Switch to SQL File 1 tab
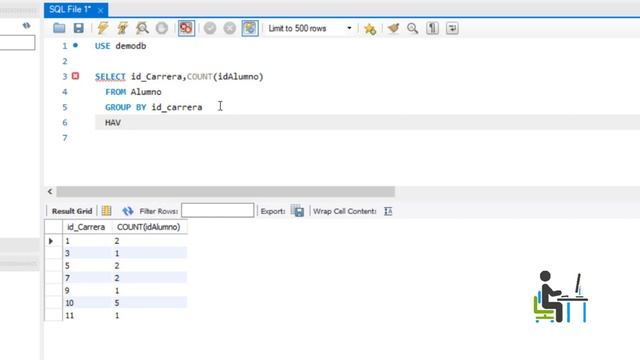 pos(70,9)
